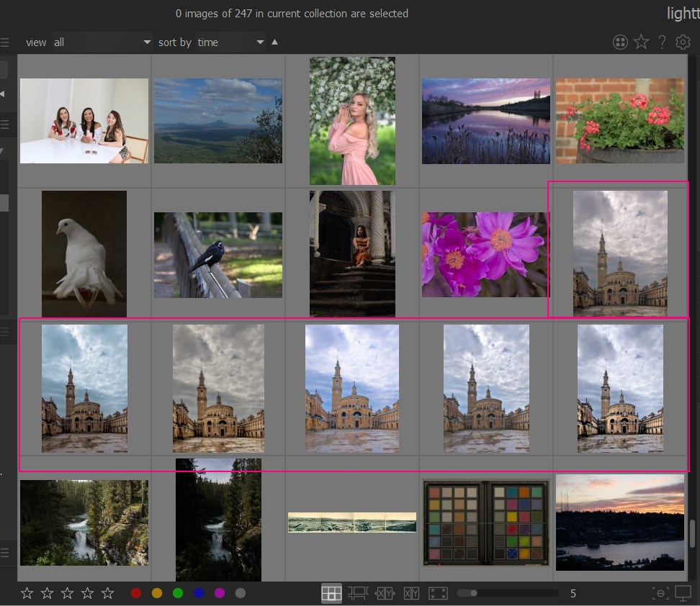Select the woman in pink dress thumbnail

pyautogui.click(x=352, y=121)
